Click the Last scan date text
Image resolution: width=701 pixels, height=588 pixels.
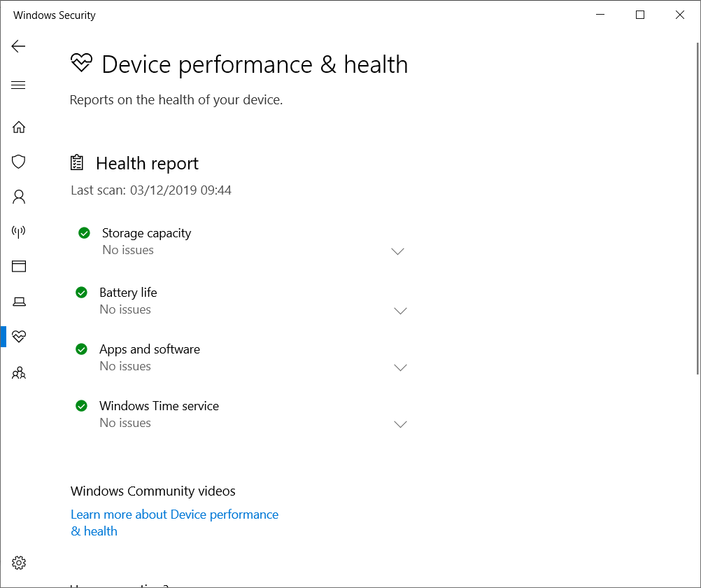[151, 190]
